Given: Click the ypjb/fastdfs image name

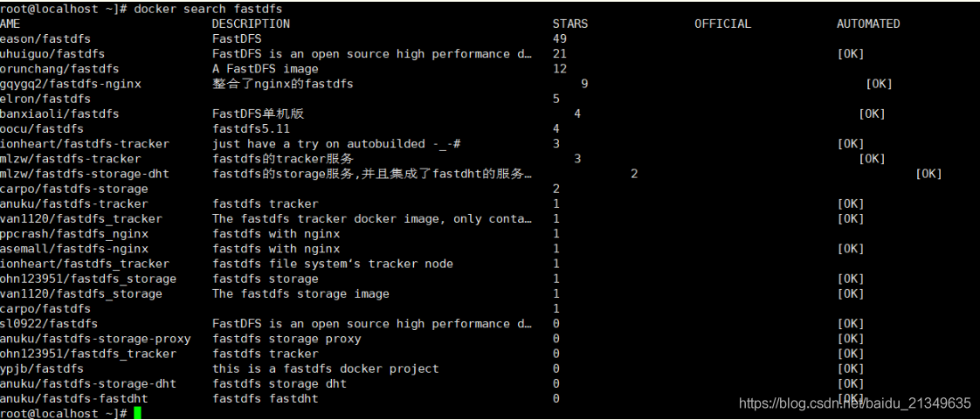Looking at the screenshot, I should [x=42, y=368].
